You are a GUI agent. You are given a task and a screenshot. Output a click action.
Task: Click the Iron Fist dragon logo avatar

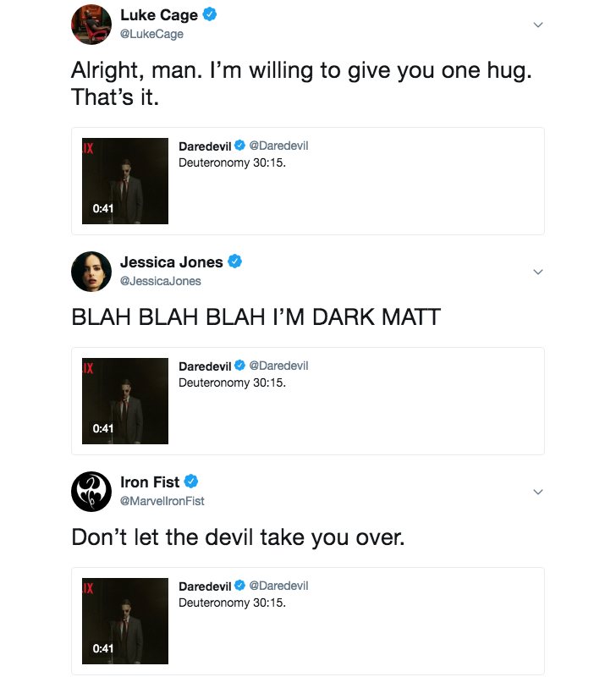click(91, 491)
